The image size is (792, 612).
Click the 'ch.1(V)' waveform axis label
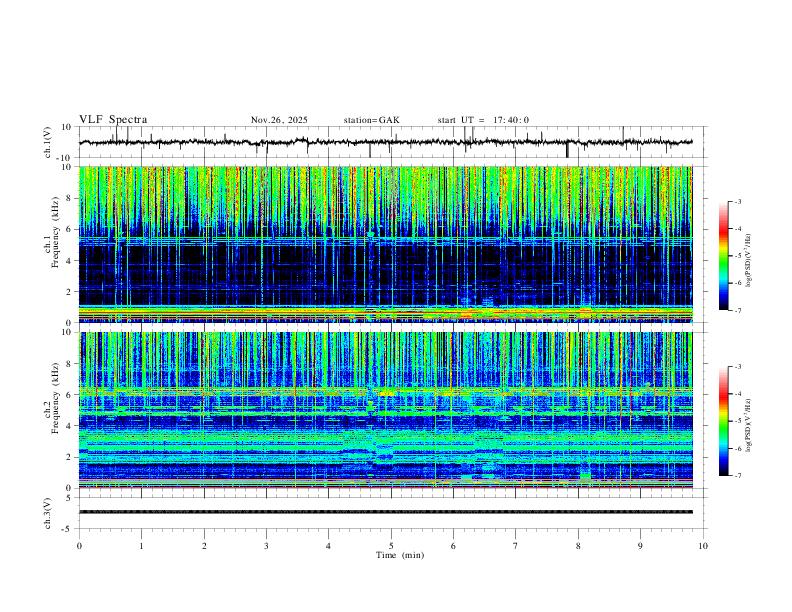click(x=48, y=142)
